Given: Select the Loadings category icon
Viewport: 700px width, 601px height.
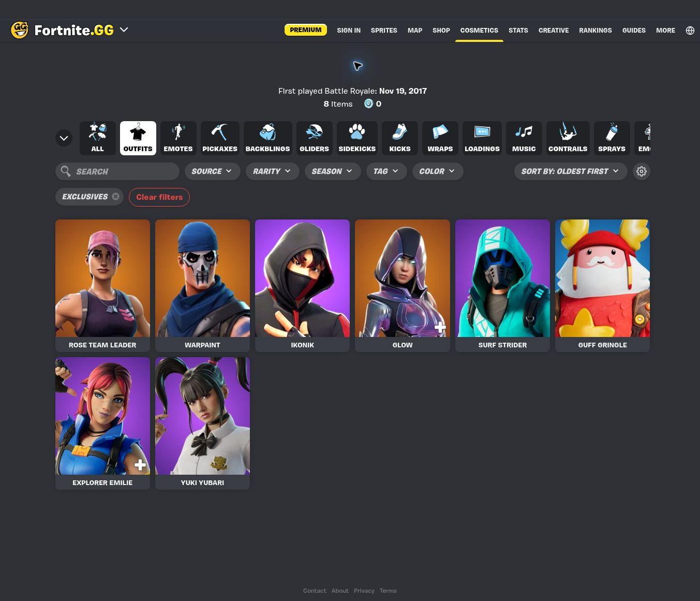Looking at the screenshot, I should 482,138.
